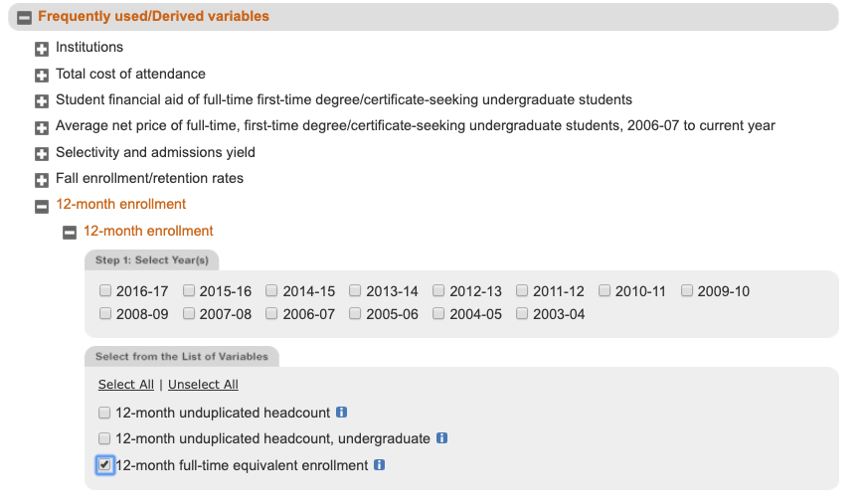The image size is (866, 504).
Task: Collapse the Frequently used/Derived variables section
Action: pyautogui.click(x=24, y=18)
